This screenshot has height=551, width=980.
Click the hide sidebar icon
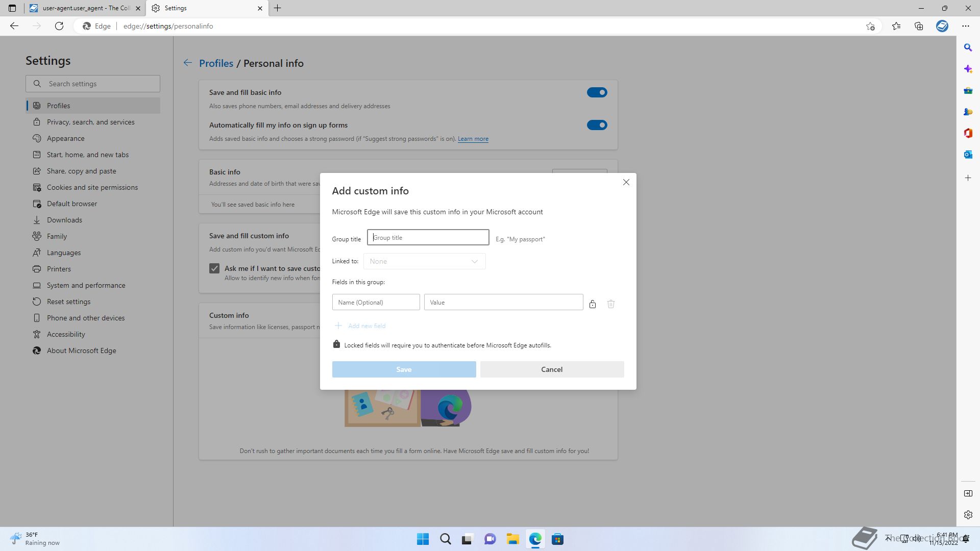pos(968,493)
